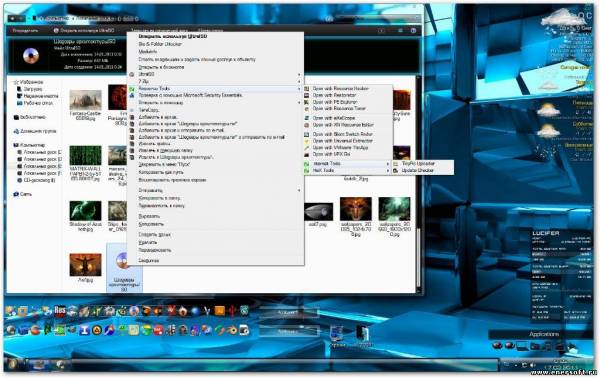Screen dimensions: 600x378
Task: Choose Создать ярлык menu item
Action: (155, 235)
